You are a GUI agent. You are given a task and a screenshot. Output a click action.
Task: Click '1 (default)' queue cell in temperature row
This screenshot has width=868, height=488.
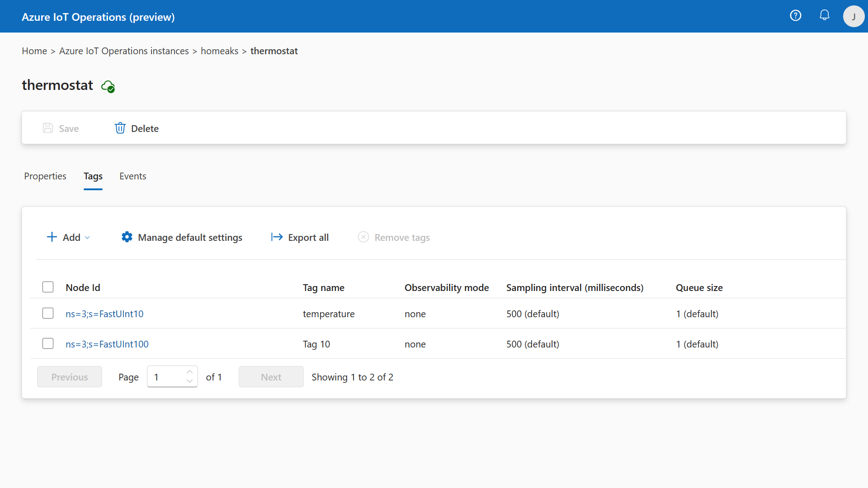tap(697, 314)
